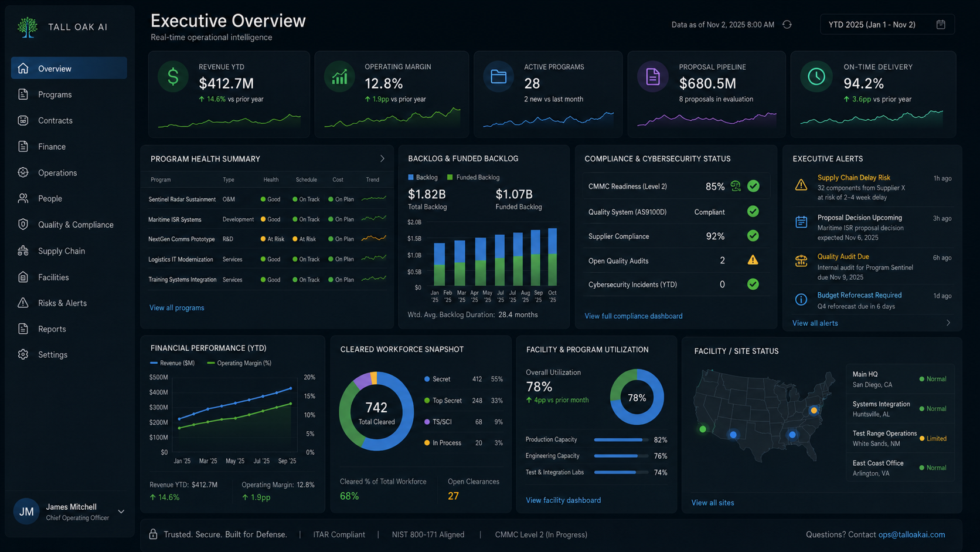The image size is (980, 552).
Task: Open Operations from the sidebar
Action: [69, 172]
